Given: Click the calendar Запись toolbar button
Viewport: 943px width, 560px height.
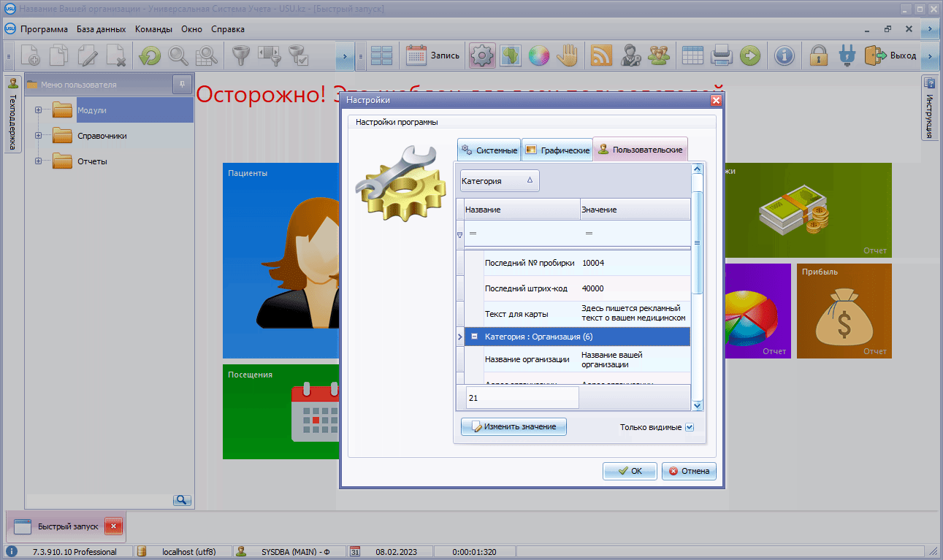Looking at the screenshot, I should coord(433,55).
